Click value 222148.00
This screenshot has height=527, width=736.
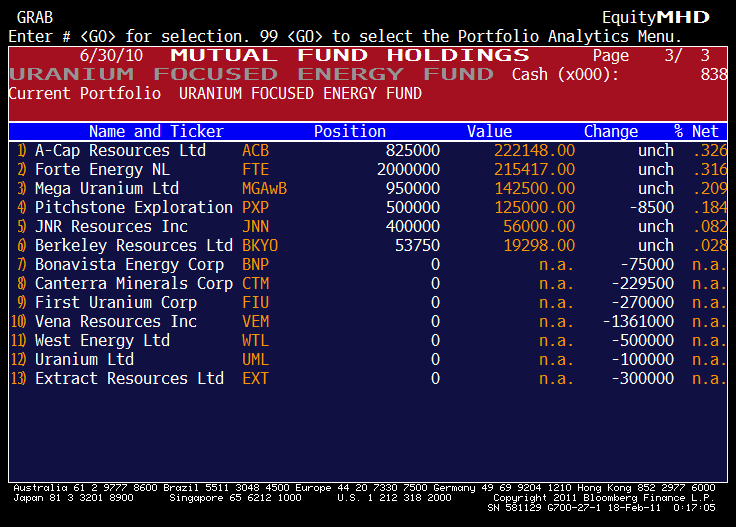click(535, 151)
